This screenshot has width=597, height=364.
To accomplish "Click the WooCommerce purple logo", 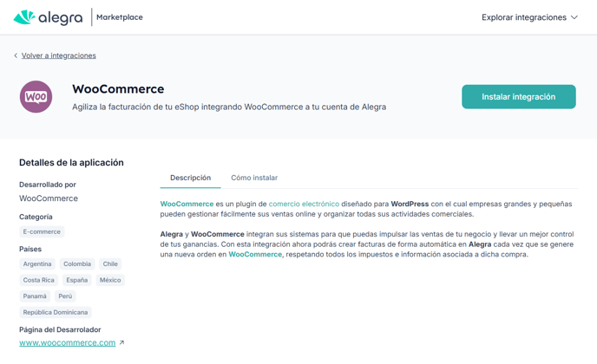I will [36, 96].
